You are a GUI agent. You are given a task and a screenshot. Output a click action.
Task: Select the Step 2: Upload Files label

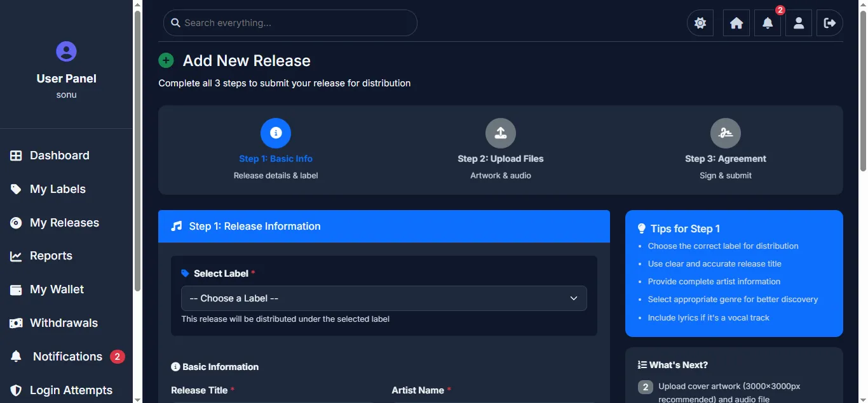501,159
